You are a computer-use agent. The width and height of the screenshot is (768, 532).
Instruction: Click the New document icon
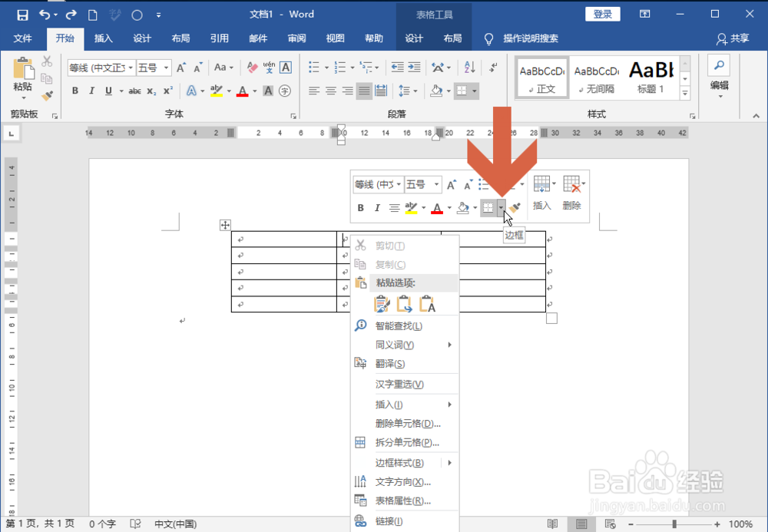(x=93, y=15)
